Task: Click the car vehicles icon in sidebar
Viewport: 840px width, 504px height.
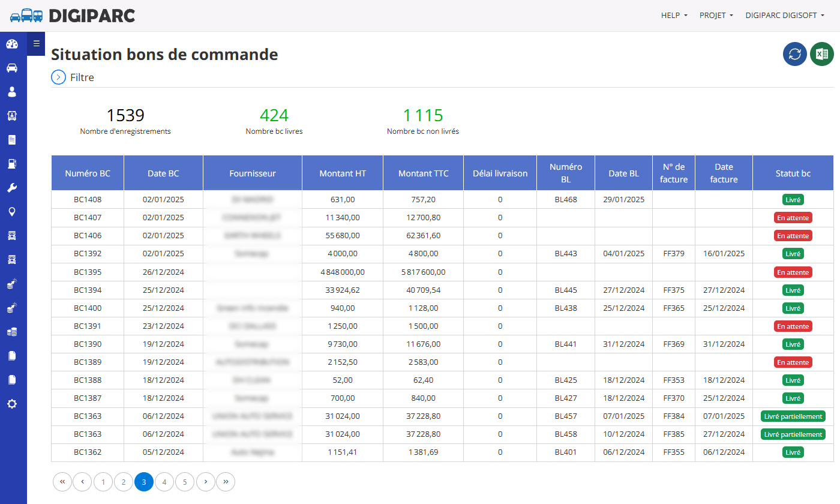Action: [x=12, y=68]
